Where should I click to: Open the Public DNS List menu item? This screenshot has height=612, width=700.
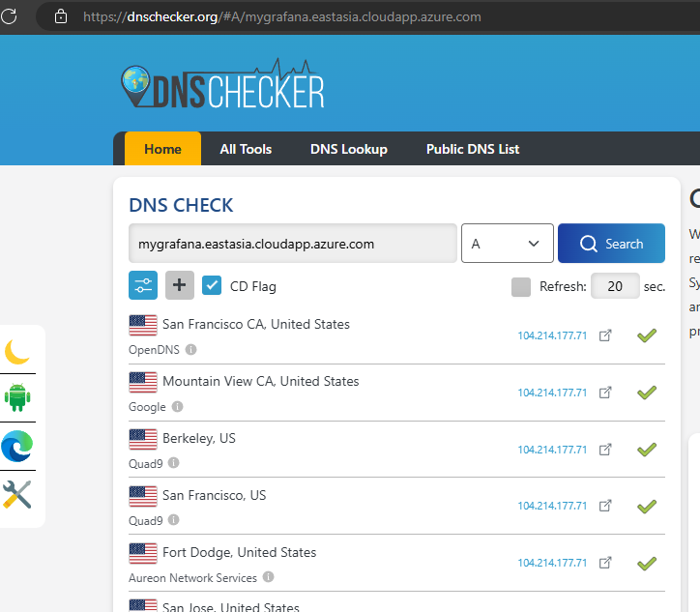pos(473,149)
